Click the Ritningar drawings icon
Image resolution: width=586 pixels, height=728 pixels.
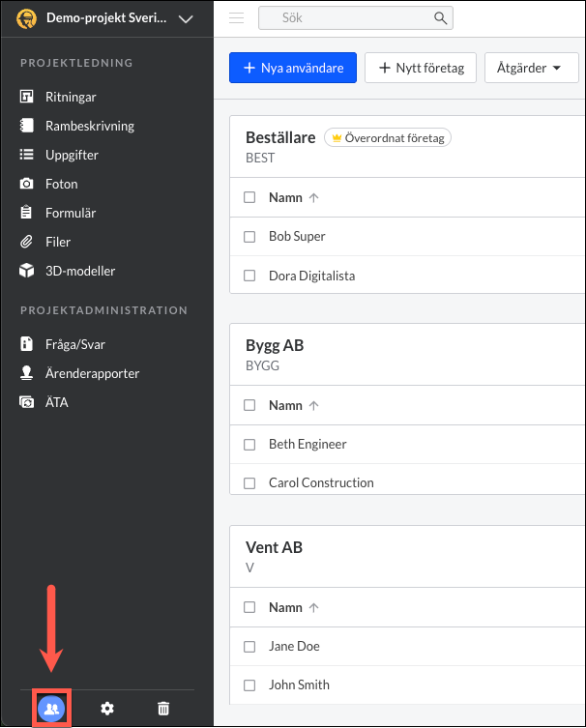pos(26,97)
